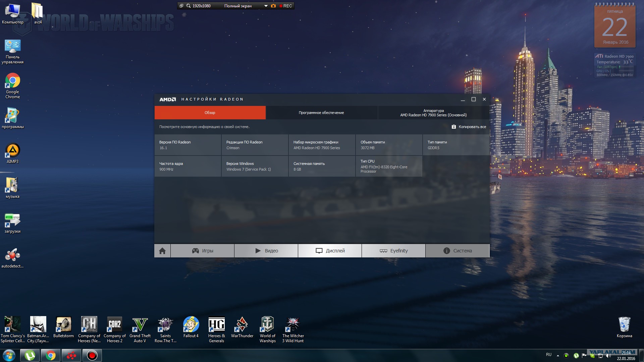
Task: Open Панель управления desktop icon
Action: coord(13,51)
